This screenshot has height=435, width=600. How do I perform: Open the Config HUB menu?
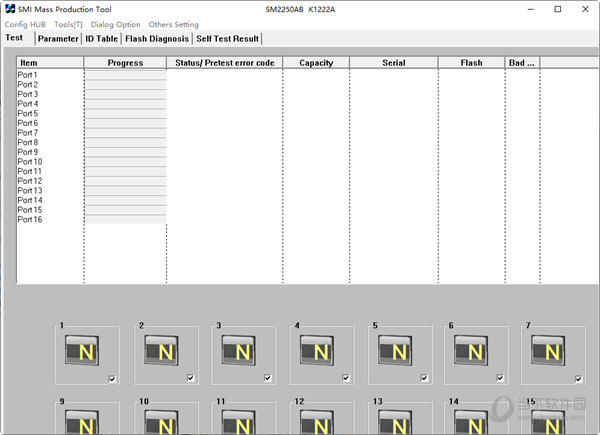pyautogui.click(x=25, y=24)
